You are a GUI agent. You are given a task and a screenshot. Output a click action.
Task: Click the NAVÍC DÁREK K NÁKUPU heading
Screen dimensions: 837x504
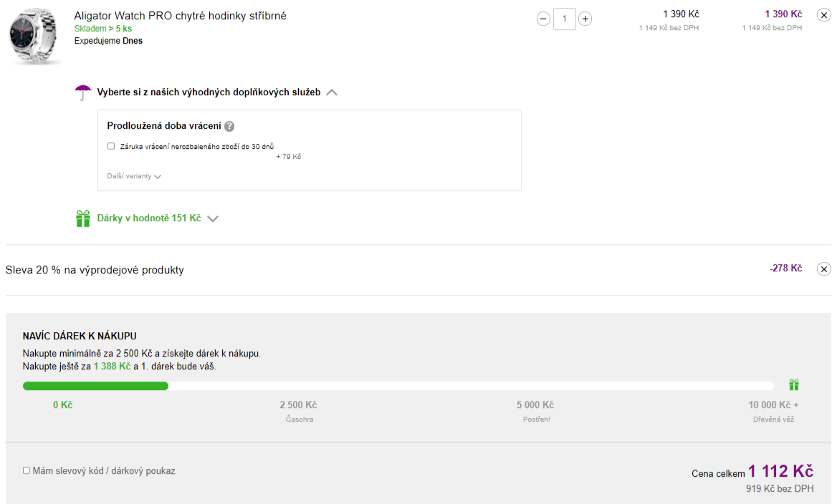[x=80, y=336]
